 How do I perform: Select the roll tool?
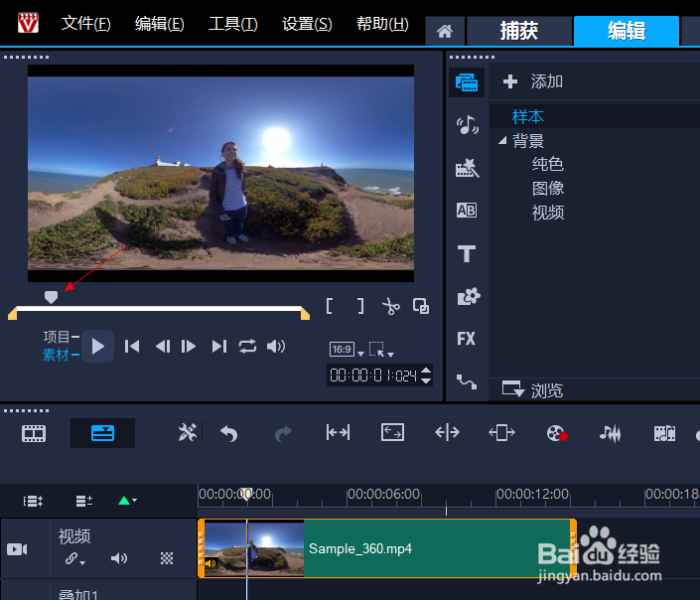pyautogui.click(x=447, y=432)
